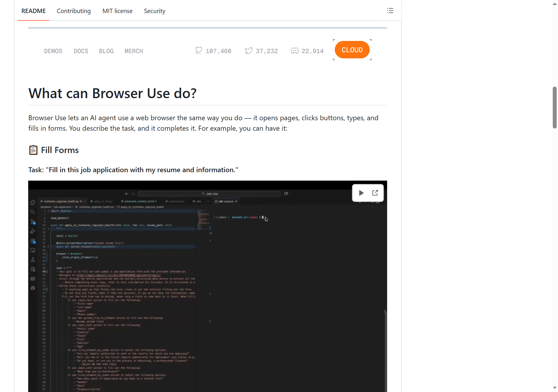Open demo video in new window icon

click(375, 193)
